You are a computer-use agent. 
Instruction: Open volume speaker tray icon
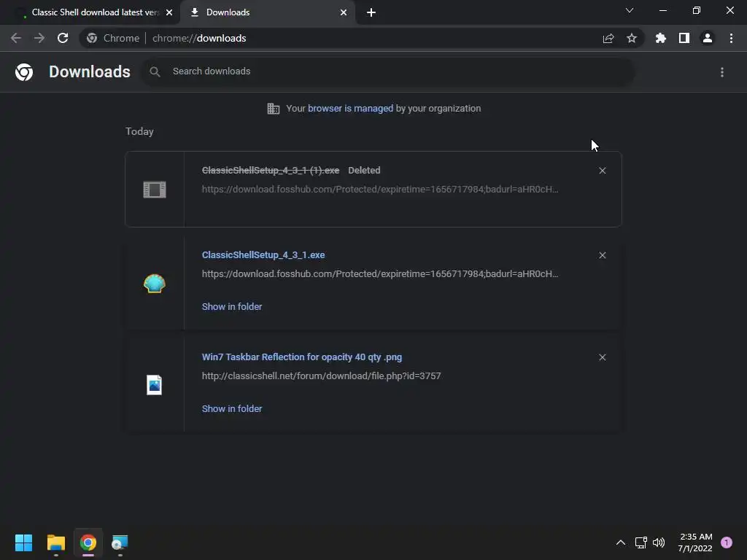(x=659, y=542)
